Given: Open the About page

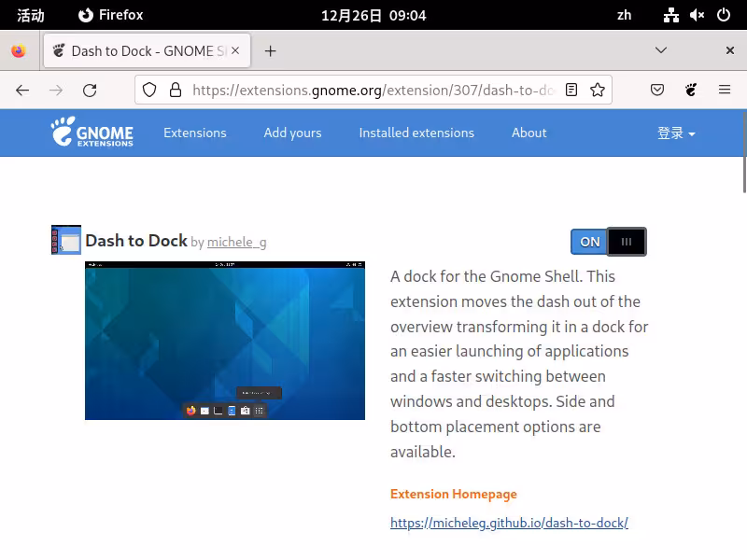Looking at the screenshot, I should point(529,133).
